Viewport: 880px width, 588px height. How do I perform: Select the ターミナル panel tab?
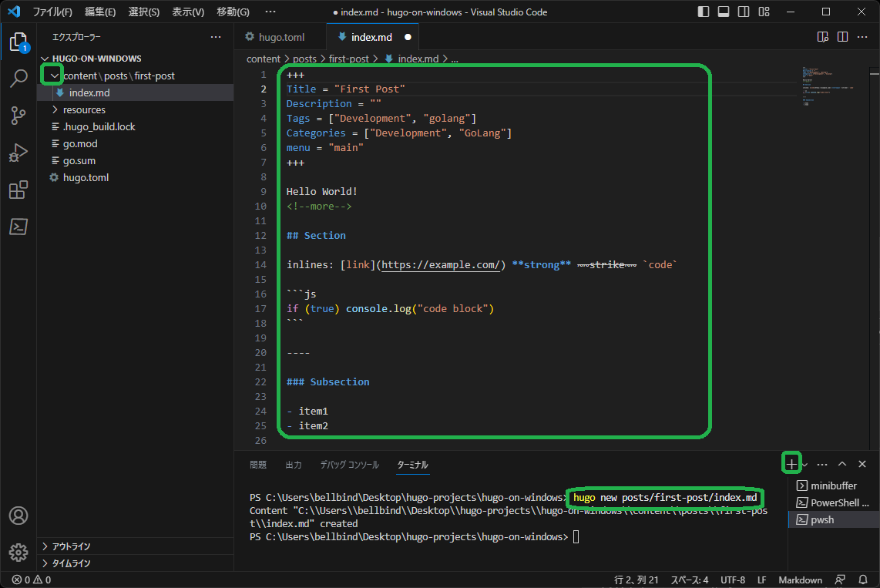412,465
